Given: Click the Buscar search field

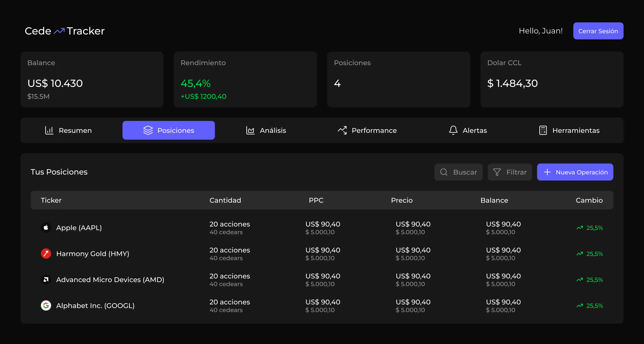Looking at the screenshot, I should coord(458,172).
